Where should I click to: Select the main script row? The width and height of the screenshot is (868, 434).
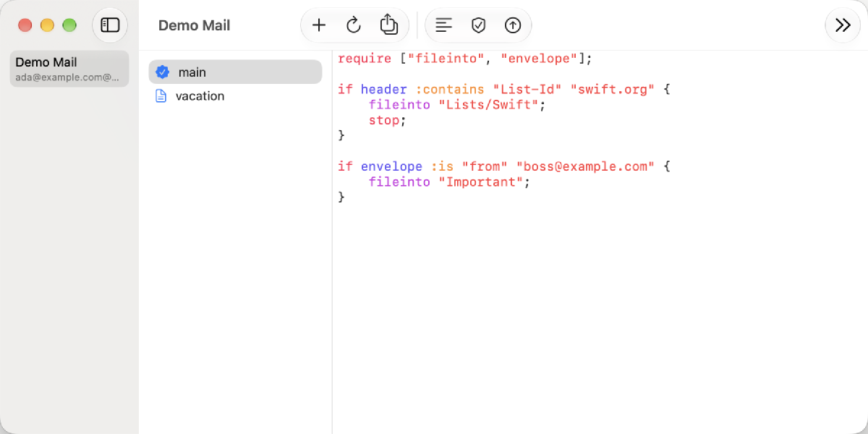click(x=235, y=72)
